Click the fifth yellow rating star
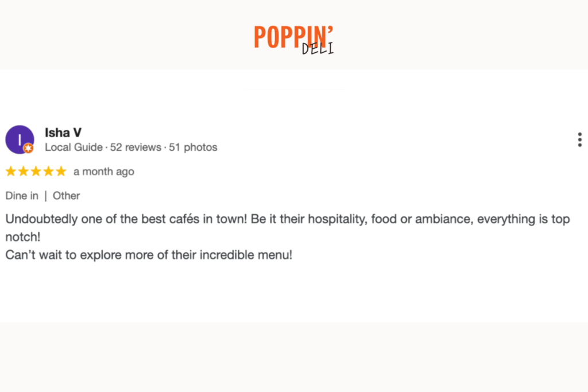The height and width of the screenshot is (392, 588). point(61,171)
